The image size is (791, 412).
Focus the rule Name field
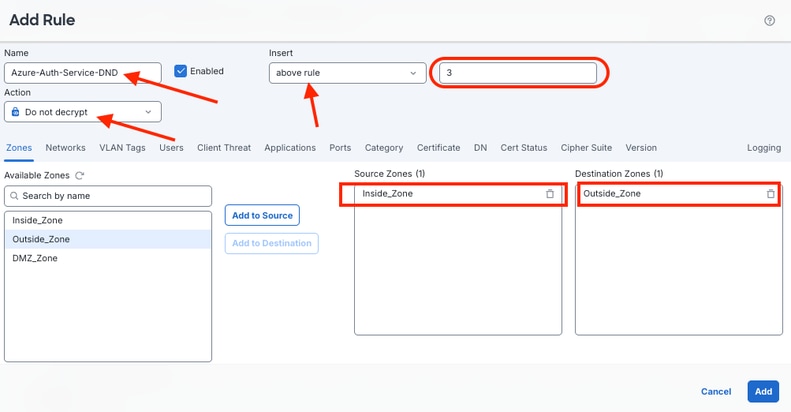(x=83, y=73)
